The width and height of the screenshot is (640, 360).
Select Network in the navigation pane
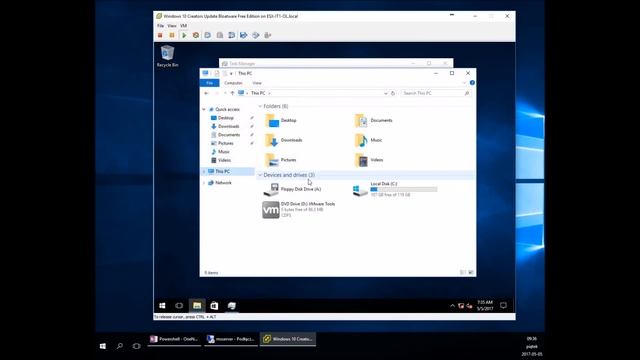[x=223, y=183]
